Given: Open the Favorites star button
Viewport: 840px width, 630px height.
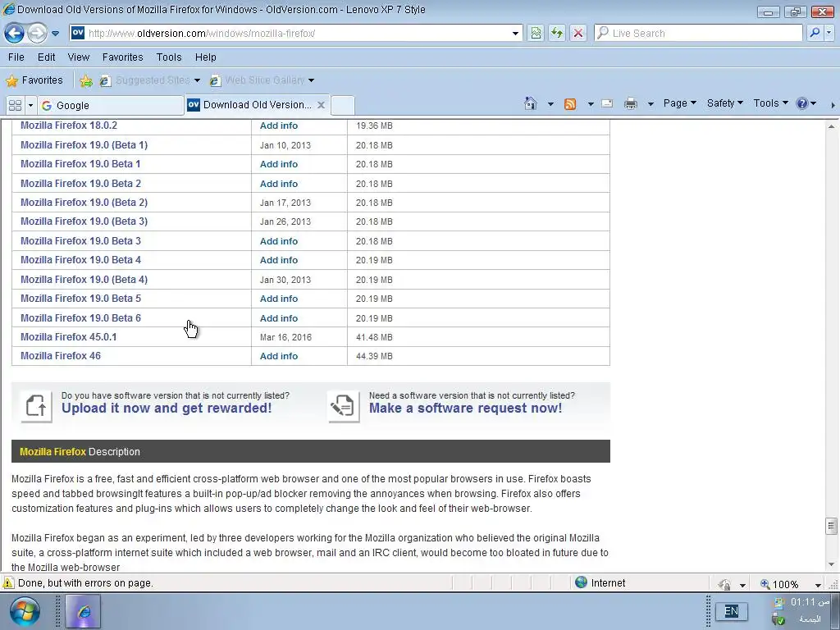Looking at the screenshot, I should tap(34, 80).
